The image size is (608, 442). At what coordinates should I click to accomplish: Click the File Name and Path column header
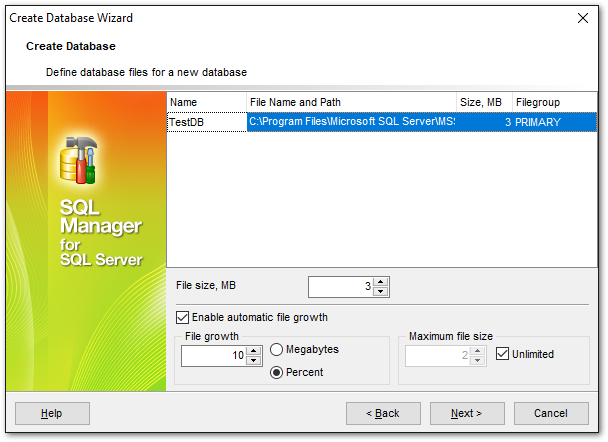tap(351, 102)
